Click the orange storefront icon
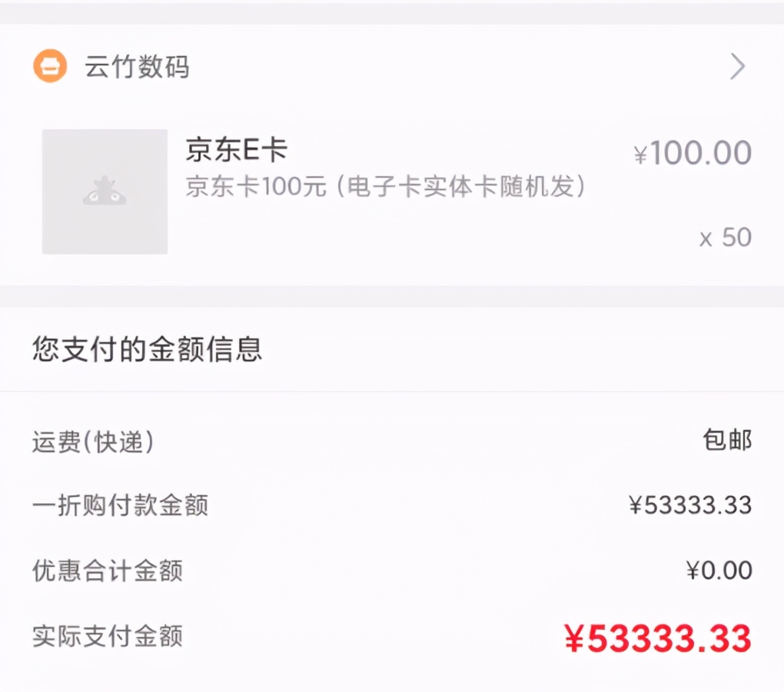The image size is (784, 692). point(51,67)
